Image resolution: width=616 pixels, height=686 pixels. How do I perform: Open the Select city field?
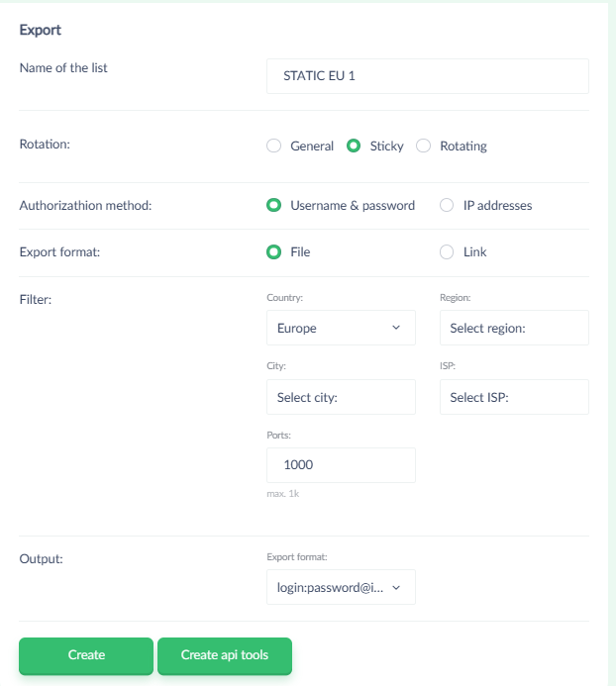click(x=341, y=397)
